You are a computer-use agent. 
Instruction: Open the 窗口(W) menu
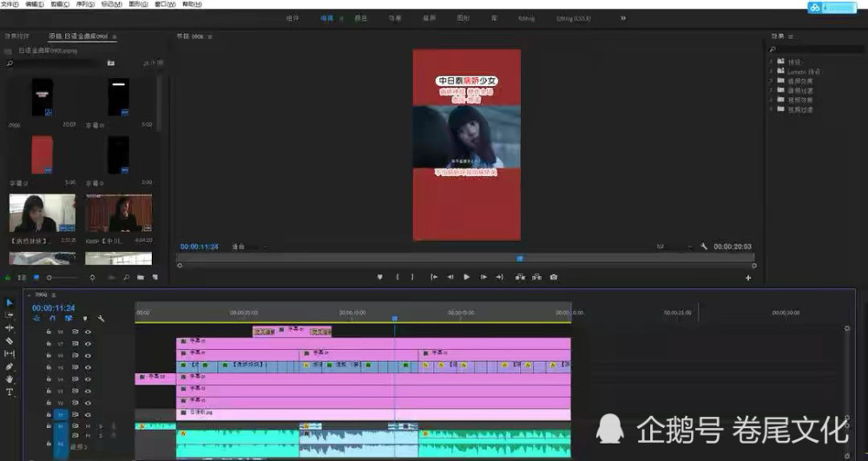(165, 3)
